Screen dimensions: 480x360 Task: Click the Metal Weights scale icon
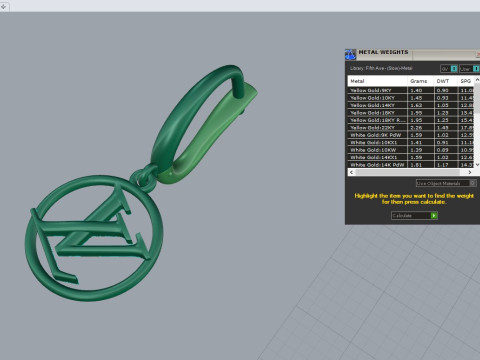tap(350, 54)
